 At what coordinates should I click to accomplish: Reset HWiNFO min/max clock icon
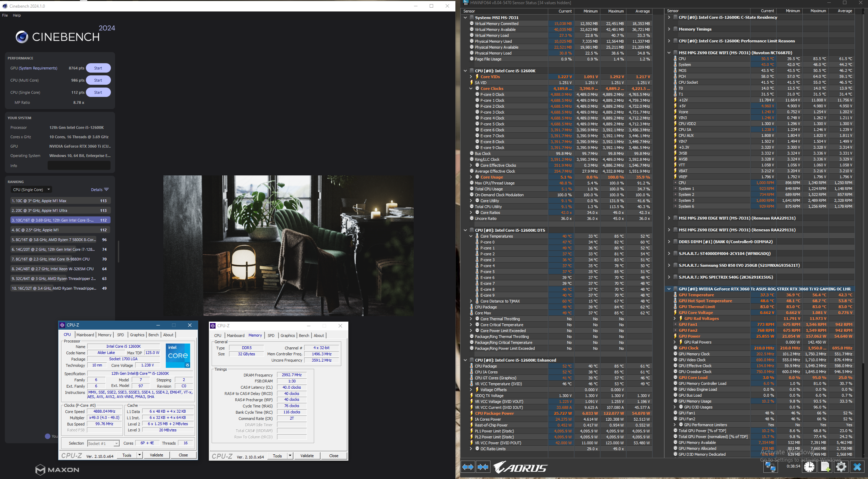tap(809, 467)
